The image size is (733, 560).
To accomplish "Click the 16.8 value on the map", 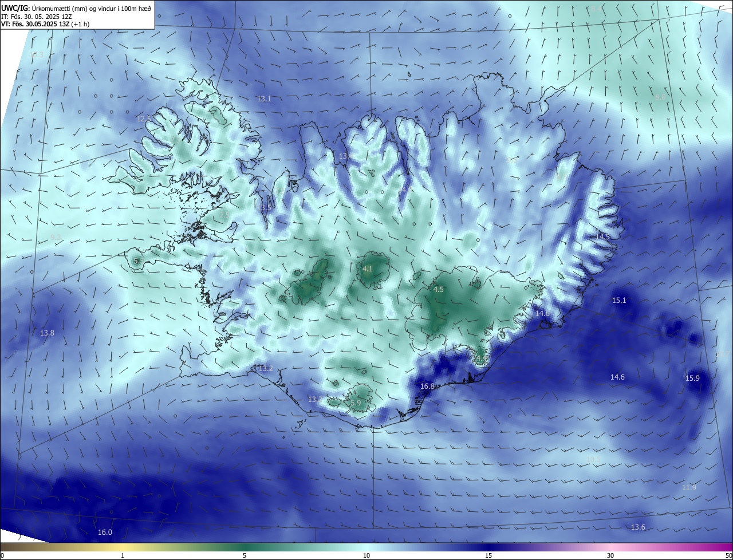I will click(x=428, y=387).
